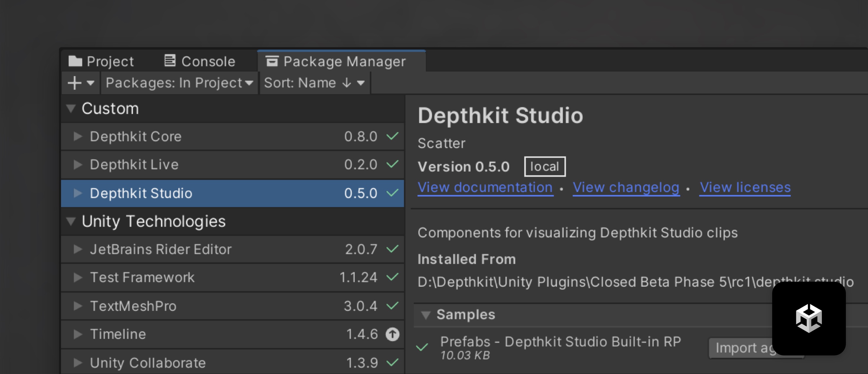This screenshot has width=868, height=374.
Task: Open the View documentation link
Action: pyautogui.click(x=485, y=187)
